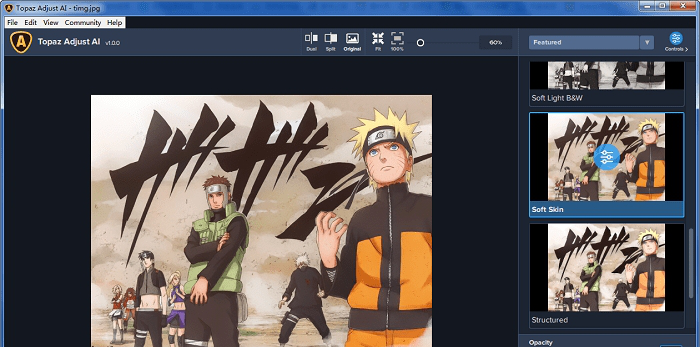Open the Help menu

point(114,22)
